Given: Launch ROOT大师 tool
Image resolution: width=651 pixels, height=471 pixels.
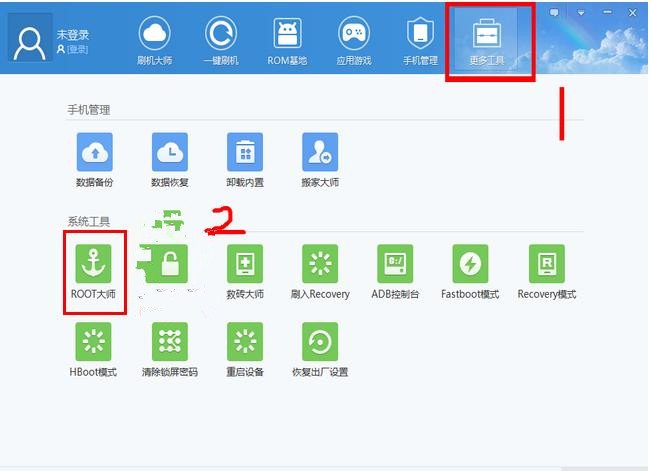Looking at the screenshot, I should [x=93, y=272].
